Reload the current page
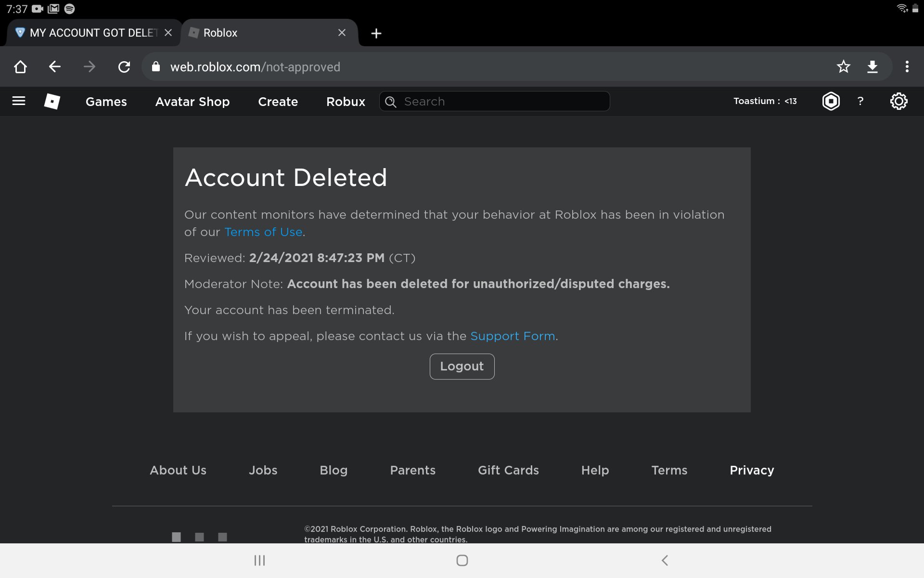This screenshot has width=924, height=578. tap(125, 67)
